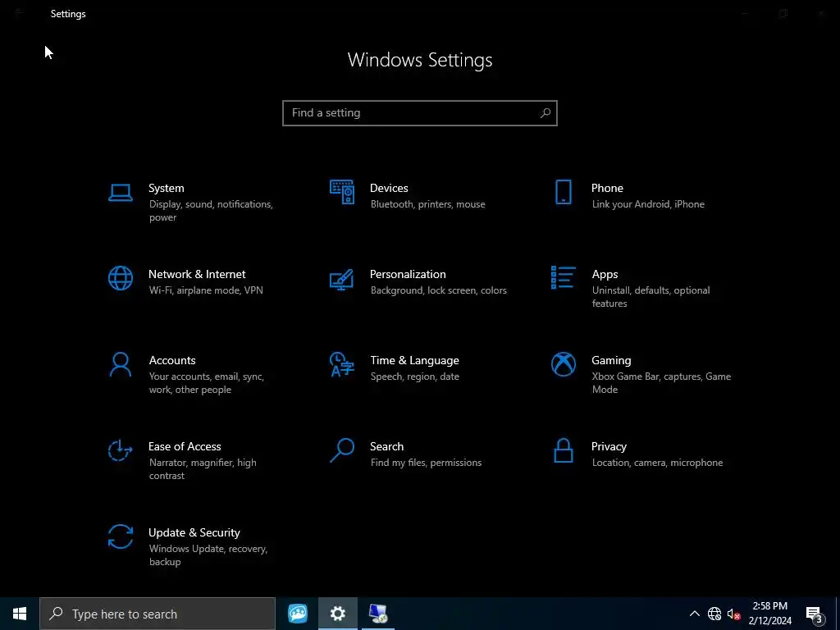Screen dimensions: 840x630
Task: Click "Location, camera, microphone" description
Action: point(657,463)
